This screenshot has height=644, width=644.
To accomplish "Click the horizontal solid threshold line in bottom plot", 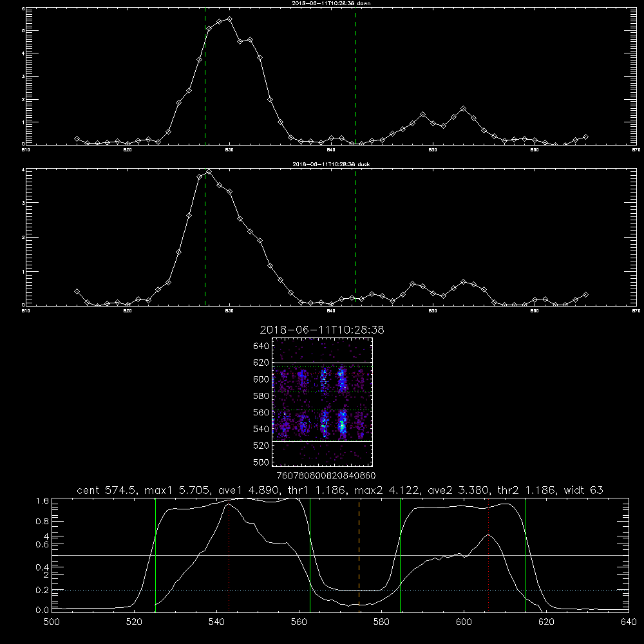I will tap(341, 555).
